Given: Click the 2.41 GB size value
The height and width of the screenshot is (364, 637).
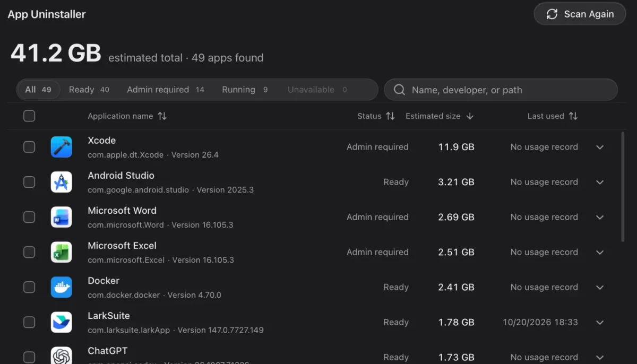Looking at the screenshot, I should (x=457, y=287).
